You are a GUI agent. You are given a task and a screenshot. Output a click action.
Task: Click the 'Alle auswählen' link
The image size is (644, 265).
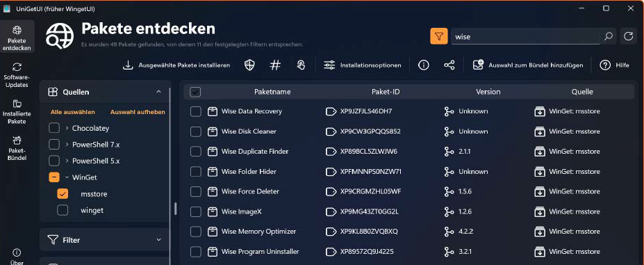pyautogui.click(x=73, y=112)
